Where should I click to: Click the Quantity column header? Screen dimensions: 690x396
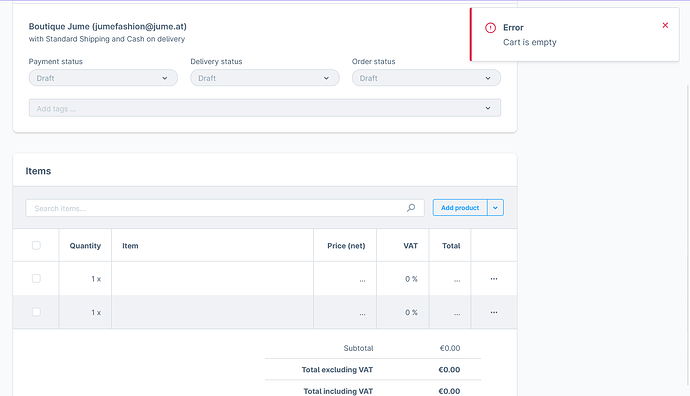coord(85,246)
